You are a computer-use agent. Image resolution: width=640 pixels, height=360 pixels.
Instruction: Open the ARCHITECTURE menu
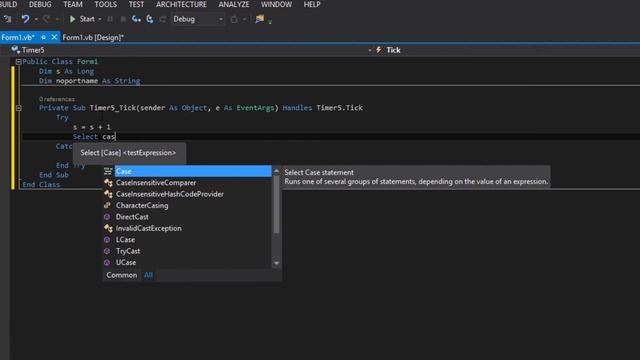(x=181, y=4)
